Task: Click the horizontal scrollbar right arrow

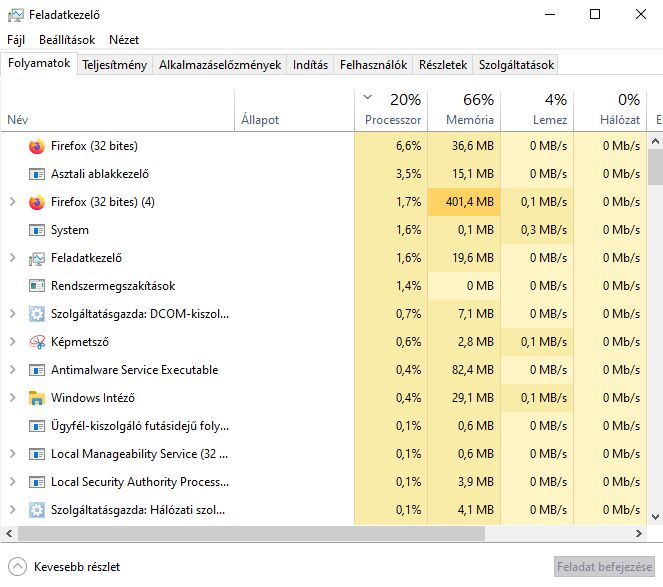Action: [639, 534]
